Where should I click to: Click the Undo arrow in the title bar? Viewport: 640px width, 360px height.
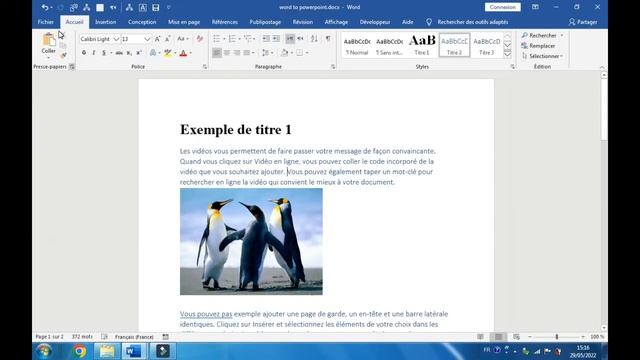pos(45,7)
